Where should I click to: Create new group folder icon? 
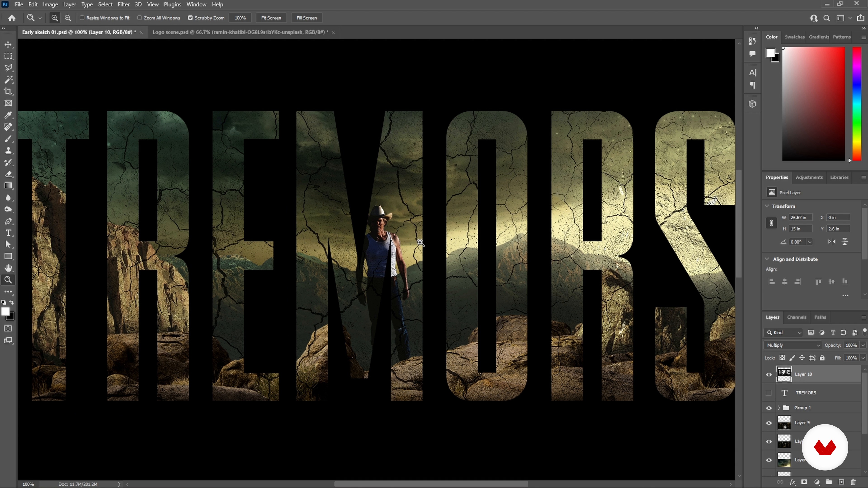829,482
